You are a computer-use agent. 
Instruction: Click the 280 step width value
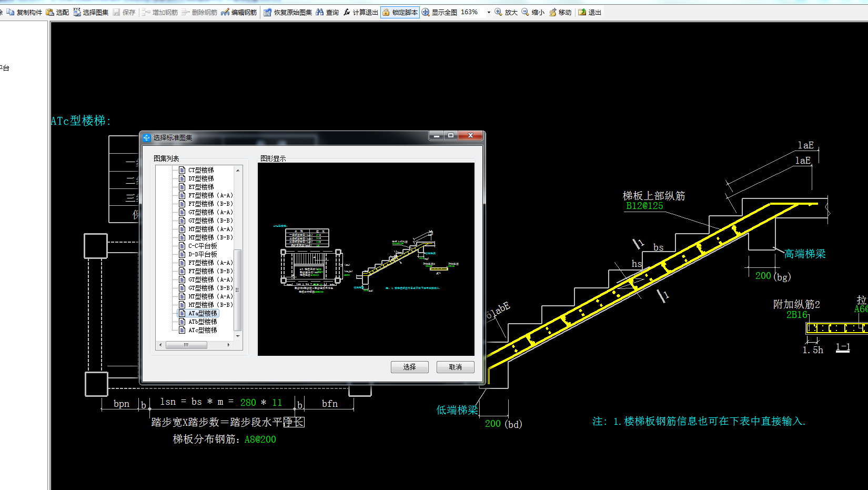click(x=248, y=403)
